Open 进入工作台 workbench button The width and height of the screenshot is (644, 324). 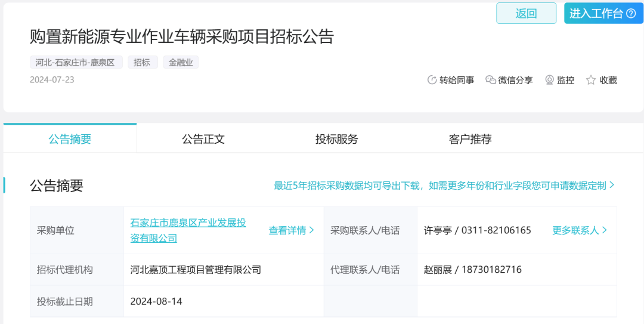pos(603,13)
